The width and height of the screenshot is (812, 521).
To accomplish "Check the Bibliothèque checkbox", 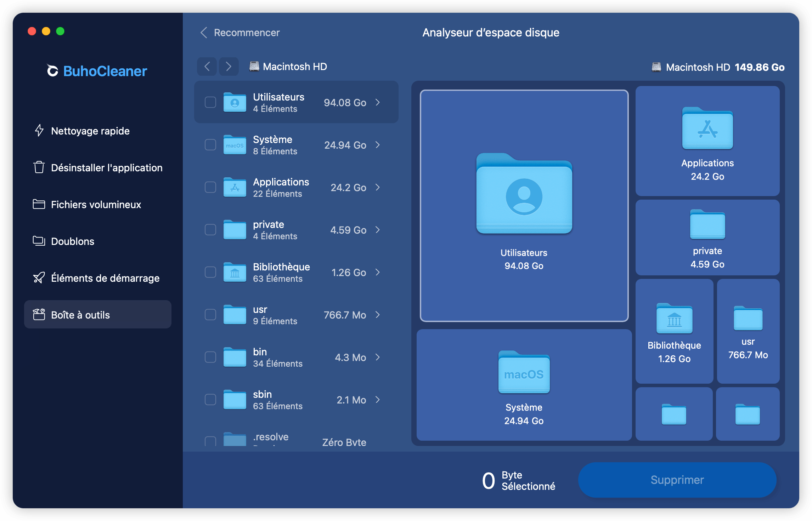I will (x=210, y=272).
